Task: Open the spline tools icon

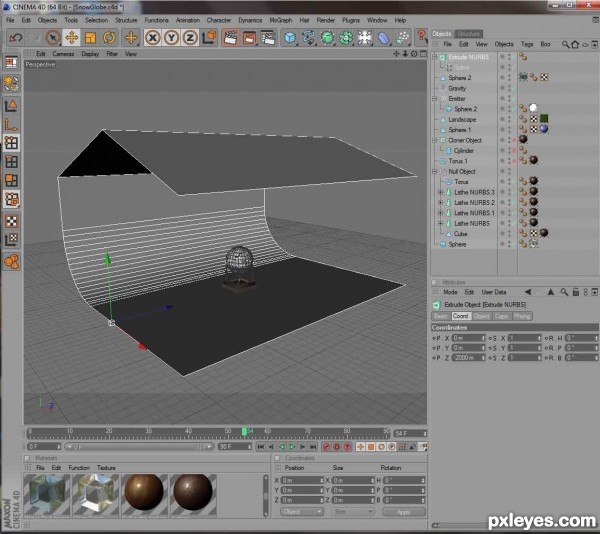Action: [309, 37]
